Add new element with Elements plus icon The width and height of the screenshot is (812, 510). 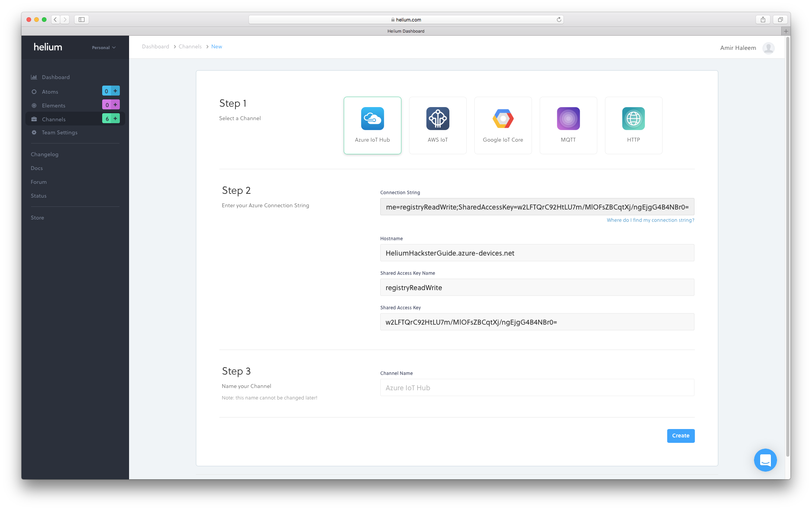click(x=115, y=105)
